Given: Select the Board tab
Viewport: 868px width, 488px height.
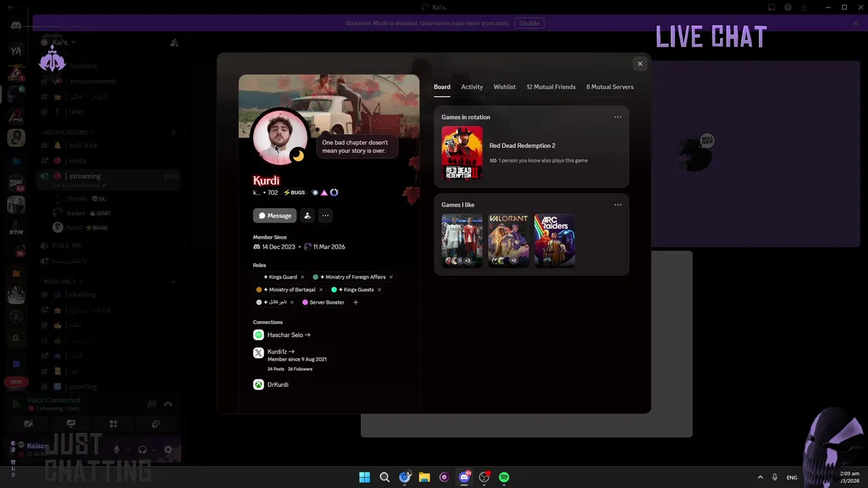Looking at the screenshot, I should coord(442,87).
